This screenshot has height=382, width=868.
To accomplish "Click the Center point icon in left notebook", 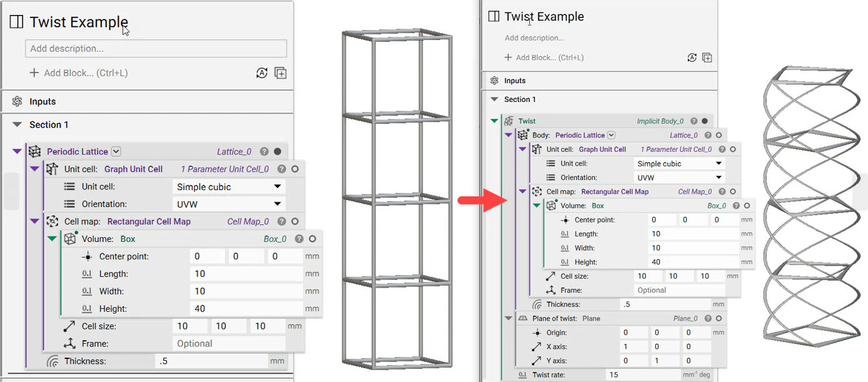I will click(87, 256).
